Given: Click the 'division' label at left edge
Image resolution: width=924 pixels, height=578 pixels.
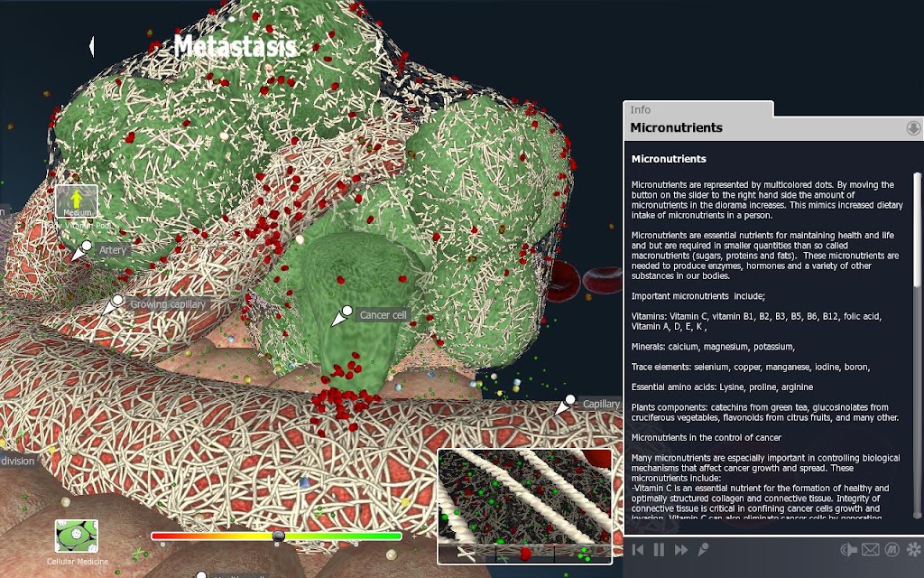Looking at the screenshot, I should [x=18, y=461].
